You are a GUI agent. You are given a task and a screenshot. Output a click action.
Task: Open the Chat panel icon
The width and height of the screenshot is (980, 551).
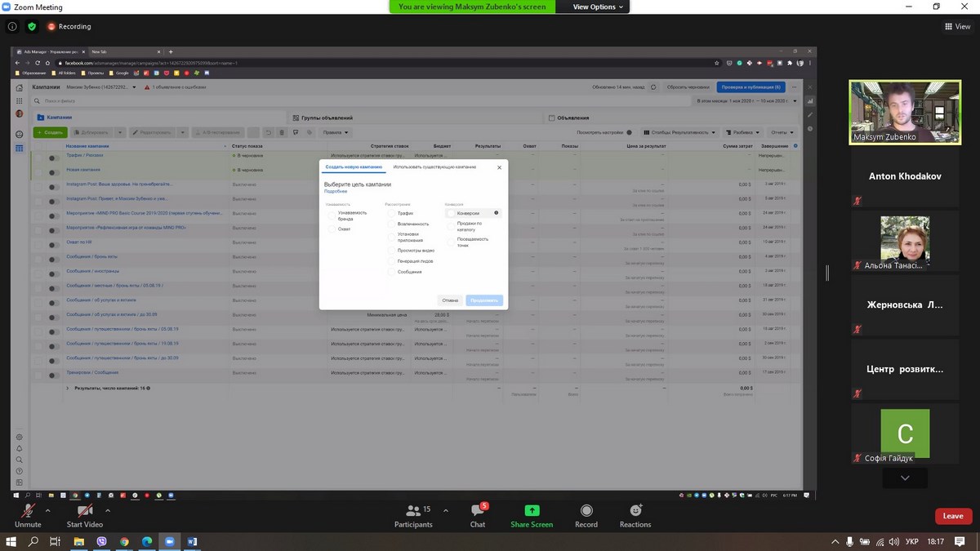pyautogui.click(x=478, y=512)
